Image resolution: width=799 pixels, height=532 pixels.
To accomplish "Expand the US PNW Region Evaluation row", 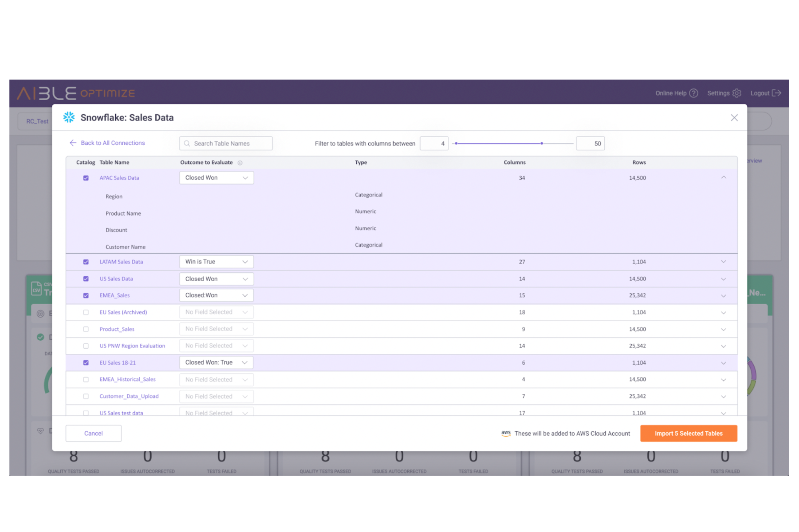I will [x=723, y=346].
